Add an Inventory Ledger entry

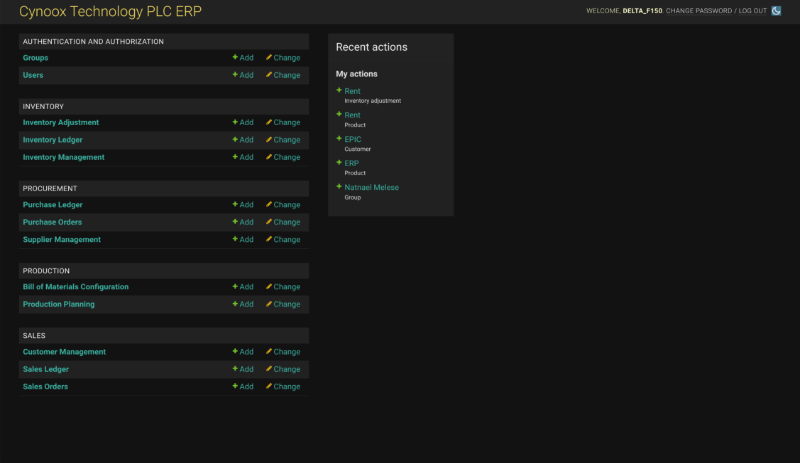pos(243,140)
